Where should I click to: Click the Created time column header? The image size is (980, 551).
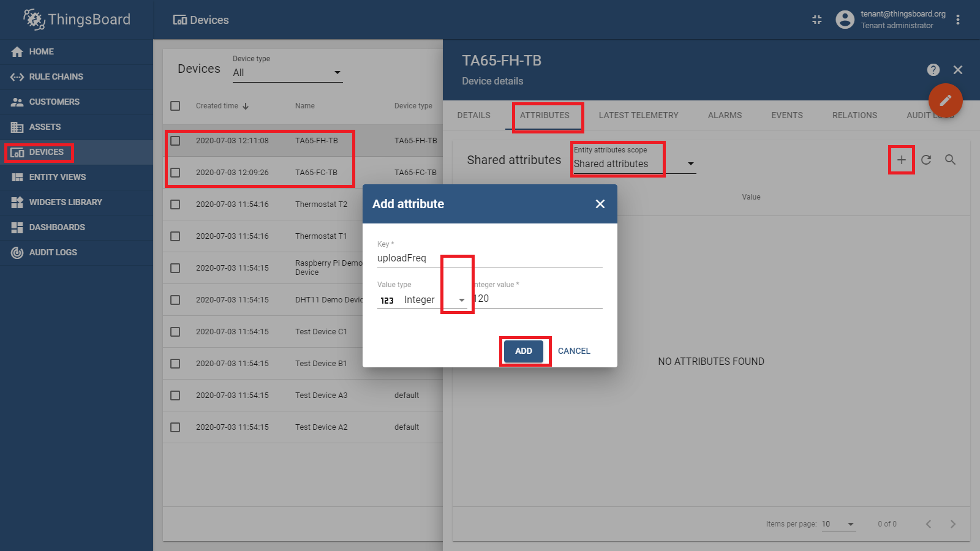pyautogui.click(x=217, y=106)
